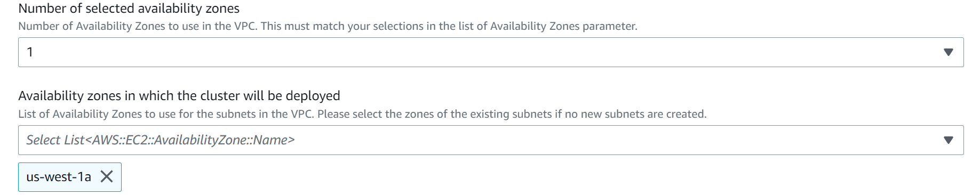Open the Number of selected availability zones dropdown
This screenshot has height=195, width=980.
pos(491,52)
